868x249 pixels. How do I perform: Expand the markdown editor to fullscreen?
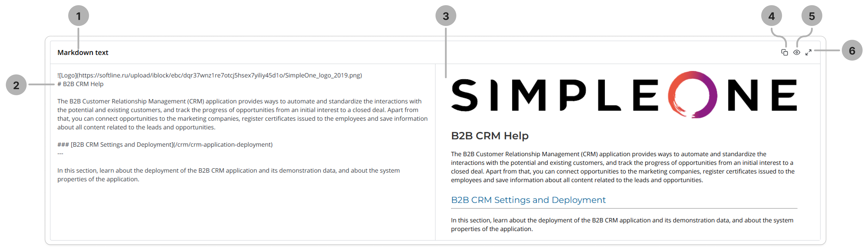tap(808, 53)
